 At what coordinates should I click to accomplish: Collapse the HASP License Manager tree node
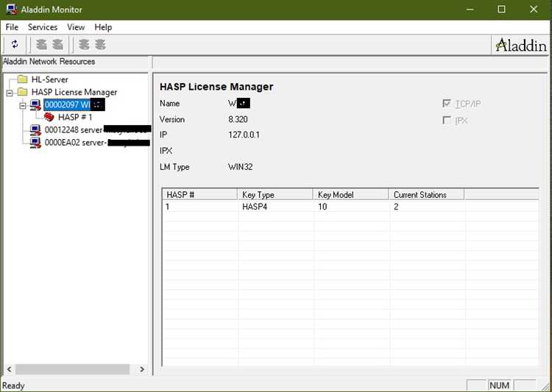coord(10,93)
